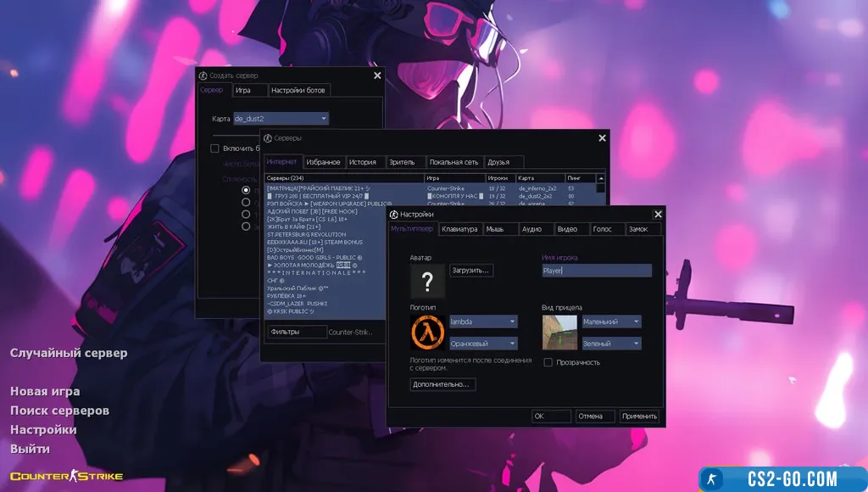Click the Steam icon in Настройки title bar

[394, 215]
